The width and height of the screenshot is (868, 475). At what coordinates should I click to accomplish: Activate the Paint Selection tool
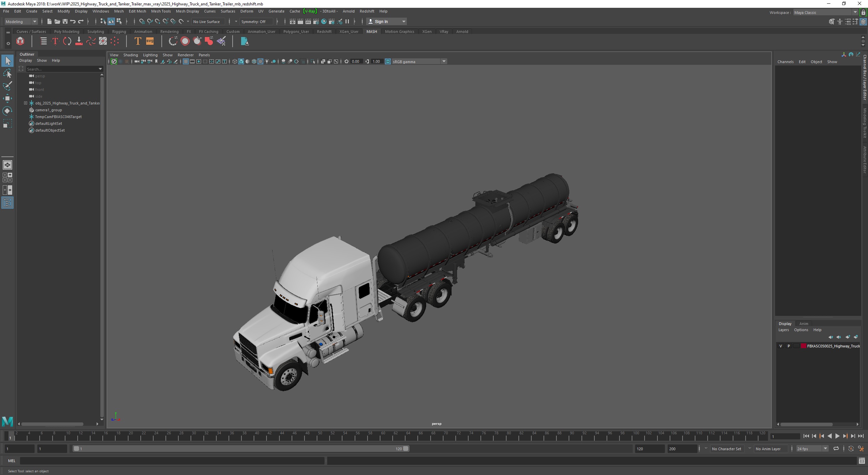[7, 86]
